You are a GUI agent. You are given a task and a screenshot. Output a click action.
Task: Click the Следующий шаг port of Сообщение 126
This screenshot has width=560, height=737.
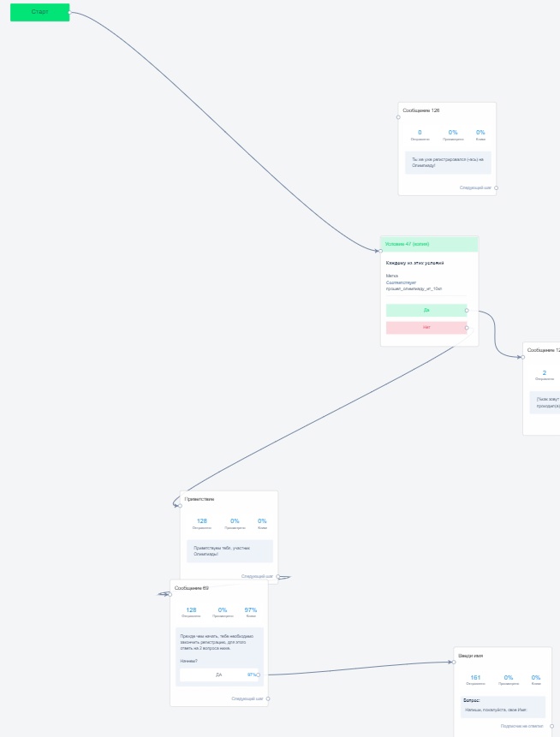[x=496, y=187]
